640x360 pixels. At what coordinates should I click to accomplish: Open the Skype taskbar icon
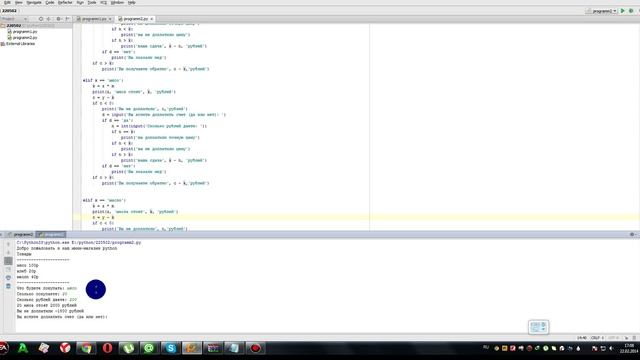click(x=171, y=348)
